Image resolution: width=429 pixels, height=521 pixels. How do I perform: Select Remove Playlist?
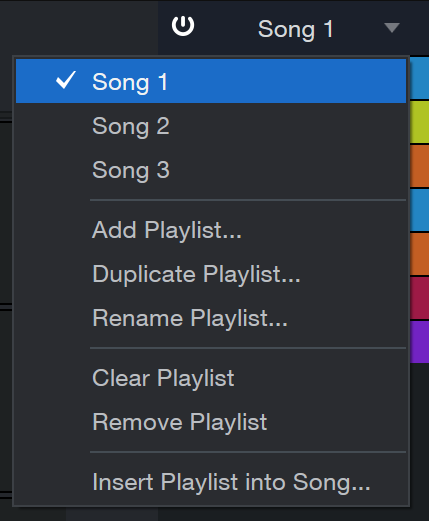coord(211,422)
